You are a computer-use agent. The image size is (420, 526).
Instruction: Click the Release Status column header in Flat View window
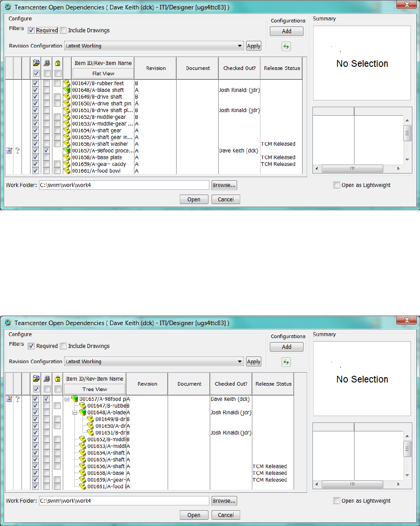pyautogui.click(x=281, y=68)
